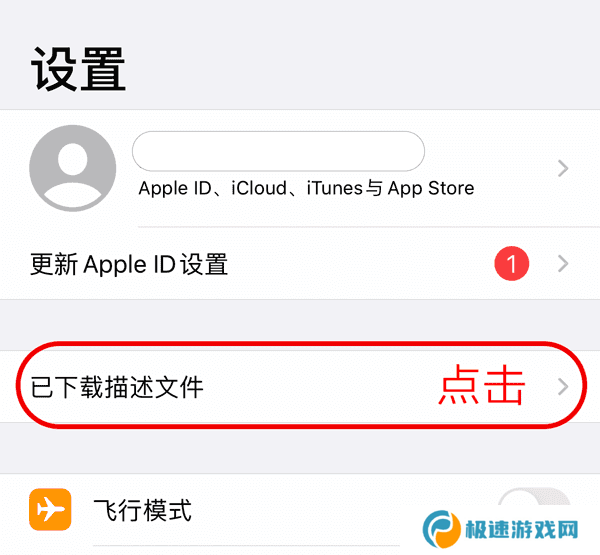Image resolution: width=600 pixels, height=555 pixels.
Task: Open Apple ID row via its chevron
Action: click(563, 168)
